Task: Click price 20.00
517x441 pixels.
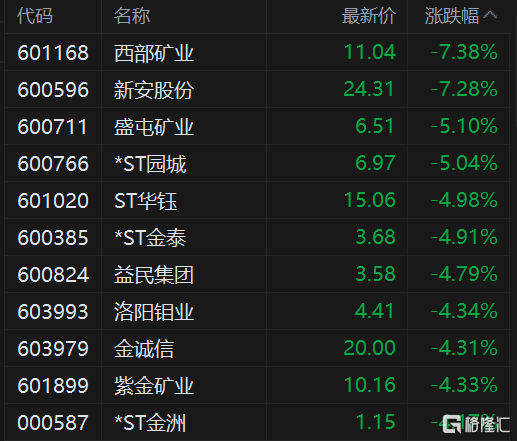Action: [x=369, y=348]
